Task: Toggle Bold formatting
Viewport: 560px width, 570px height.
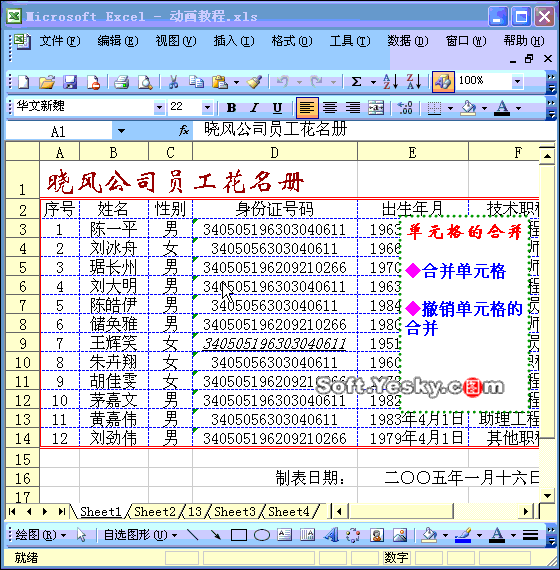Action: click(x=231, y=108)
